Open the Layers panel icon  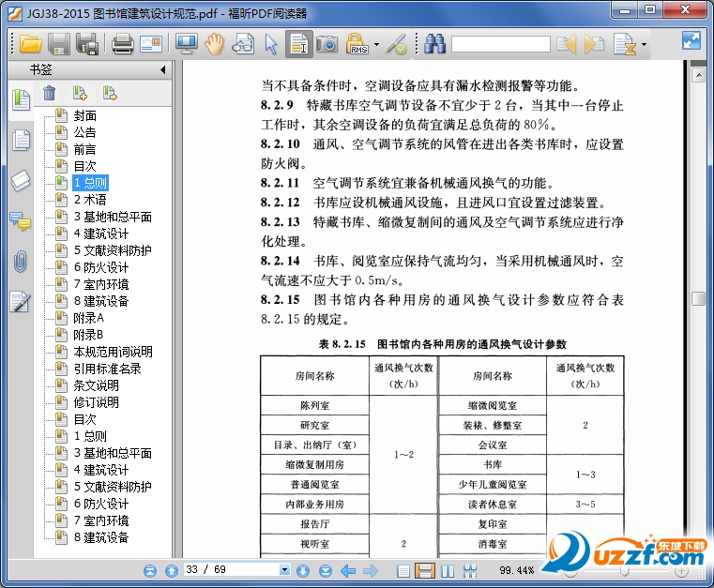(x=20, y=181)
